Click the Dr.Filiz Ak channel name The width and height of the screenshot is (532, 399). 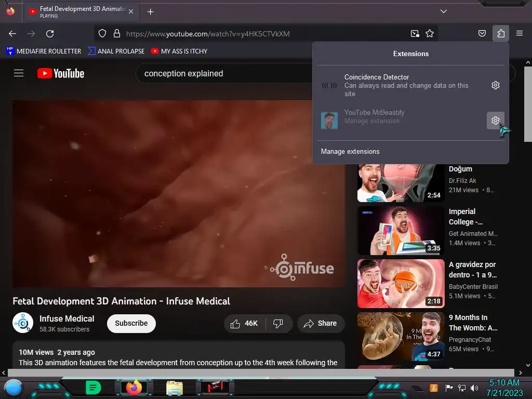click(x=462, y=180)
